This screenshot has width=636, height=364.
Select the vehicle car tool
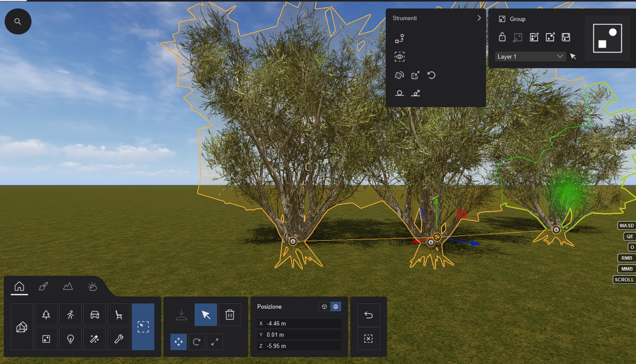[x=94, y=315]
